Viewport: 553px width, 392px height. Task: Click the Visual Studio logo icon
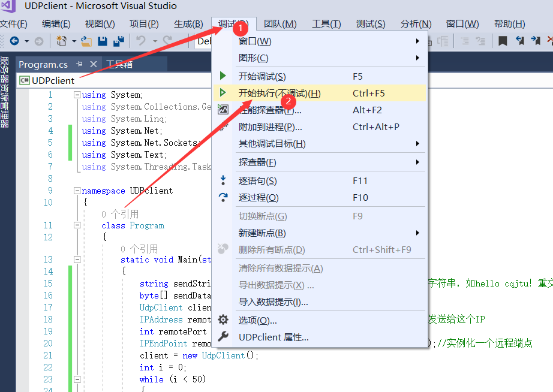8,5
